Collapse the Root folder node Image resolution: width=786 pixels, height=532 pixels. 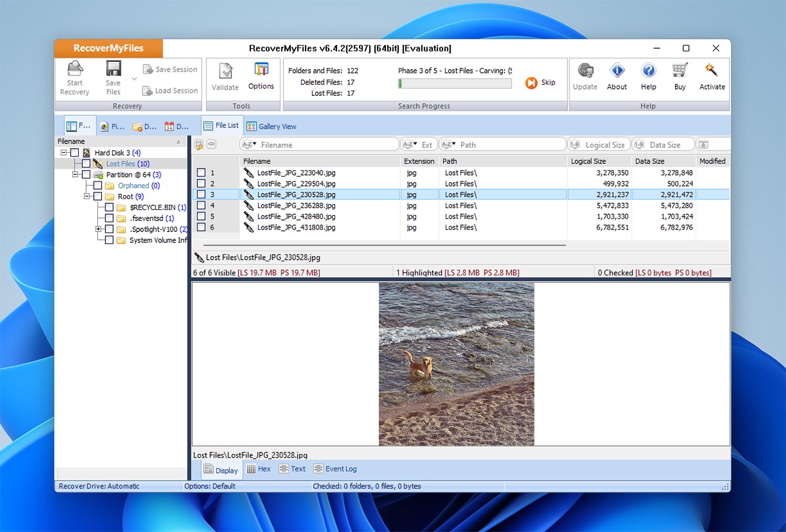click(88, 196)
